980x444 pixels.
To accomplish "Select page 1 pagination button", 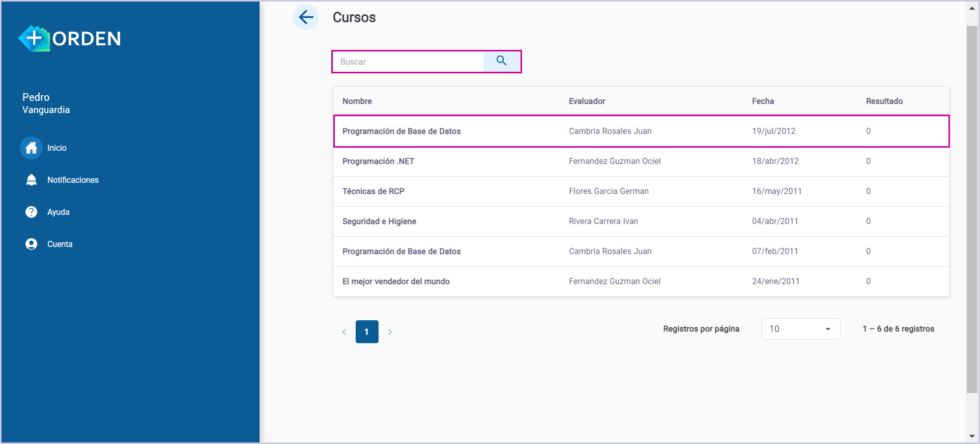I will click(366, 332).
